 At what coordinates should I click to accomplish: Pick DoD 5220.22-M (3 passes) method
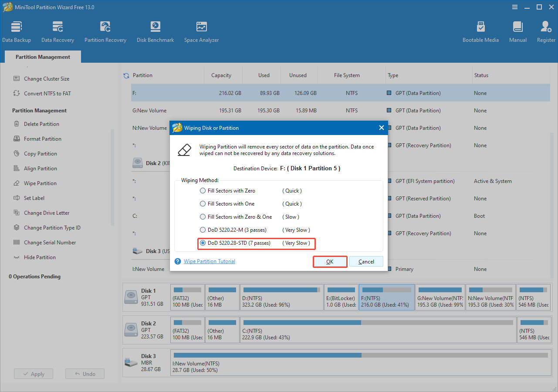point(203,230)
